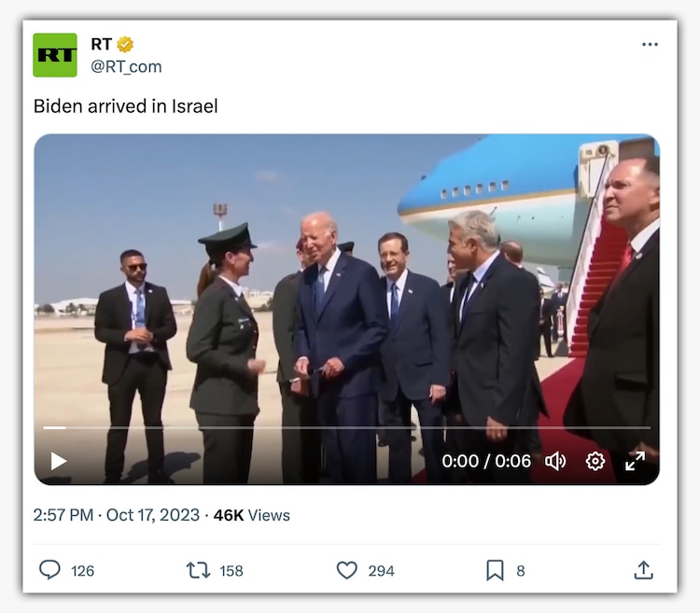Screen dimensions: 700x613
Task: Like the tweet with heart icon
Action: pos(347,570)
